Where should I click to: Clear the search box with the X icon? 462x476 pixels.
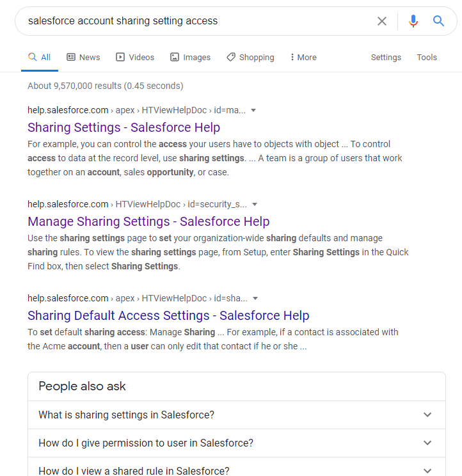pos(381,21)
